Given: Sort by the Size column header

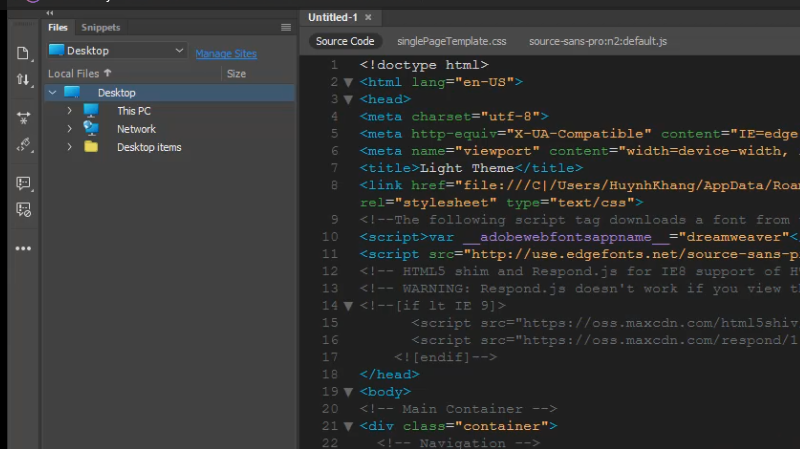Looking at the screenshot, I should [x=236, y=73].
